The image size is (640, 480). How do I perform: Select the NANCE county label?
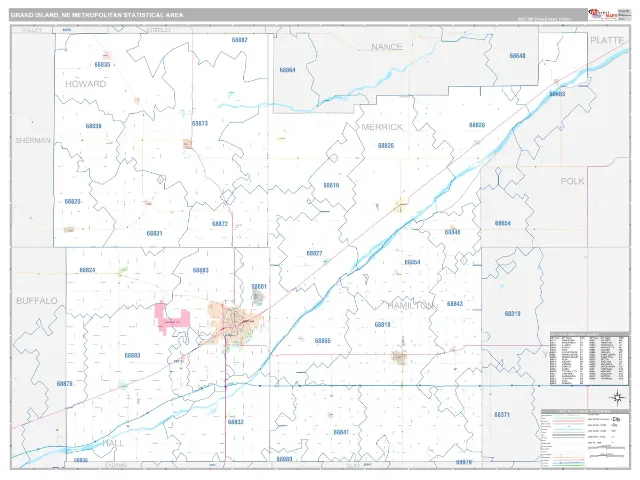(387, 47)
